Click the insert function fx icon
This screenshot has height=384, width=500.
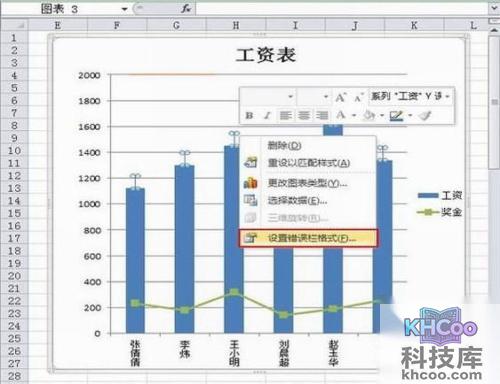click(186, 9)
